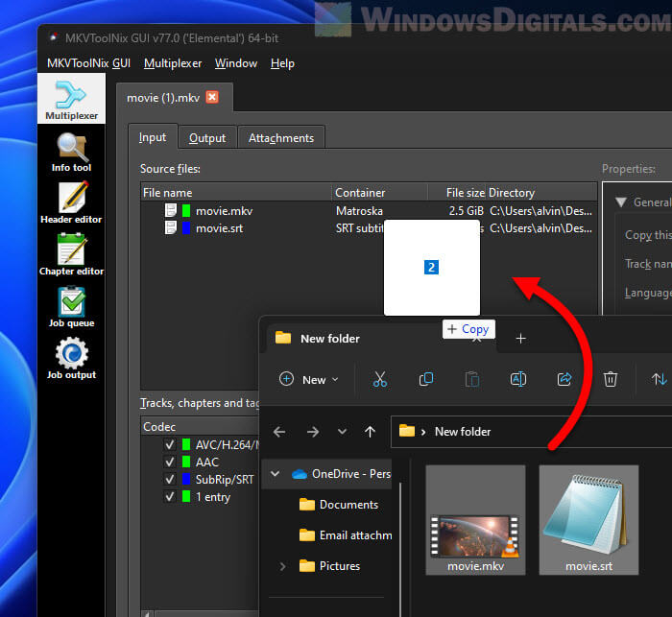
Task: Toggle the SubRip/SRT track checkbox
Action: pyautogui.click(x=170, y=479)
